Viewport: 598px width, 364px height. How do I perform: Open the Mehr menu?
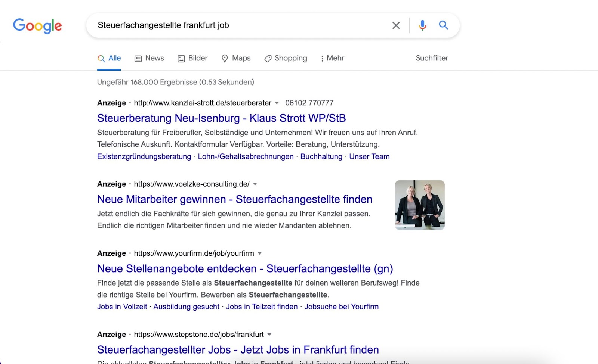[332, 58]
